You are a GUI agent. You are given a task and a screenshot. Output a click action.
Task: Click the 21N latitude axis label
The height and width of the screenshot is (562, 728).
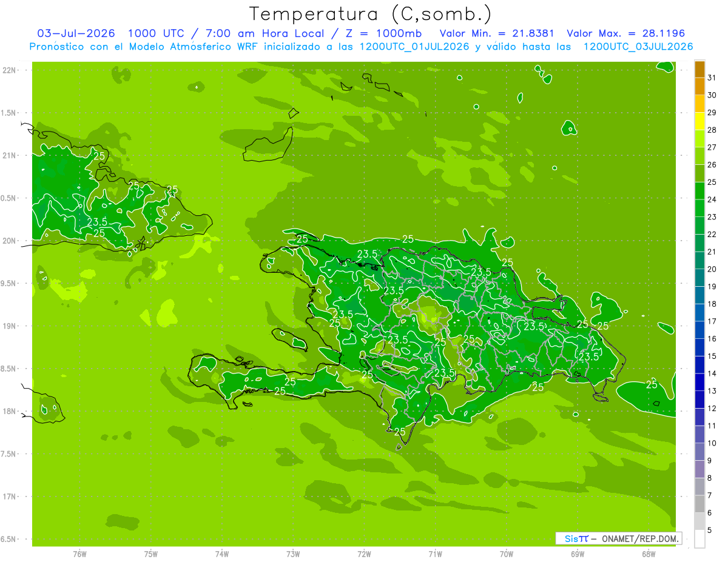9,156
